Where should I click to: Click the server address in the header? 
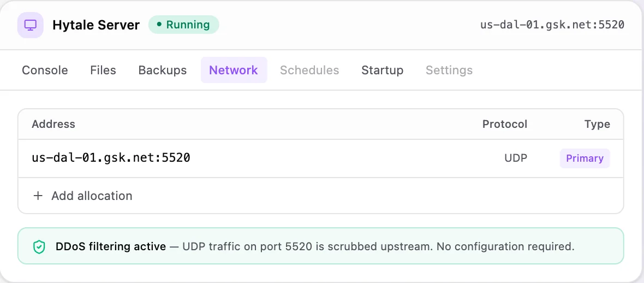pos(552,25)
